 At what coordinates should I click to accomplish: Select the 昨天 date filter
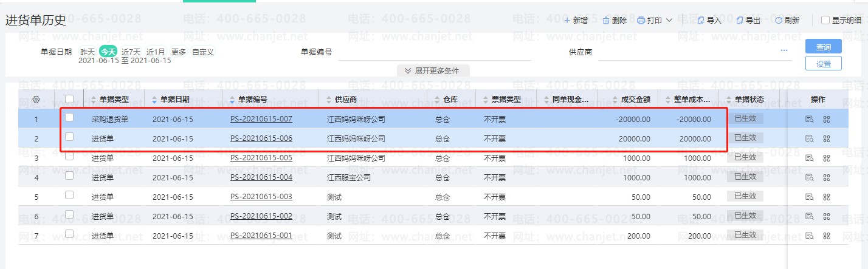[x=88, y=52]
